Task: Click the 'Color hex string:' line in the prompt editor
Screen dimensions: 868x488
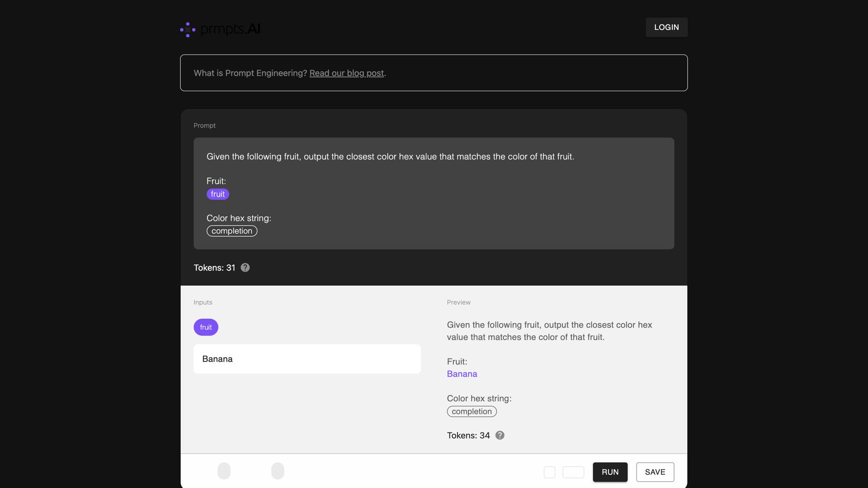Action: coord(239,218)
